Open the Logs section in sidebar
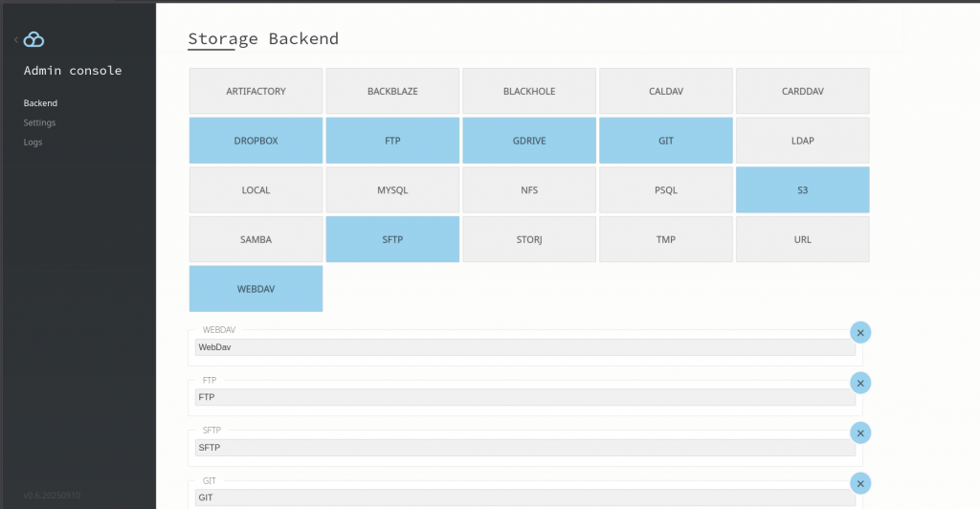Viewport: 980px width, 509px height. (x=33, y=142)
